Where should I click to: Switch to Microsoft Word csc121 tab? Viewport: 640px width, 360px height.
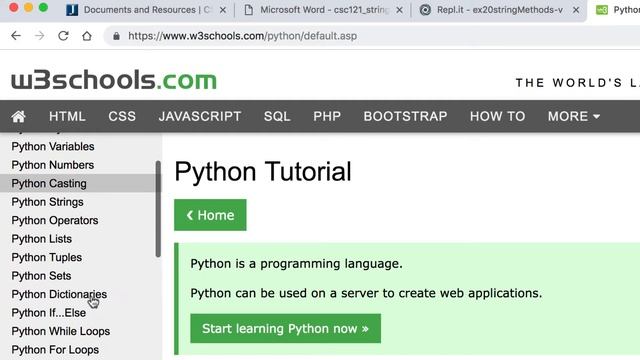pos(324,10)
